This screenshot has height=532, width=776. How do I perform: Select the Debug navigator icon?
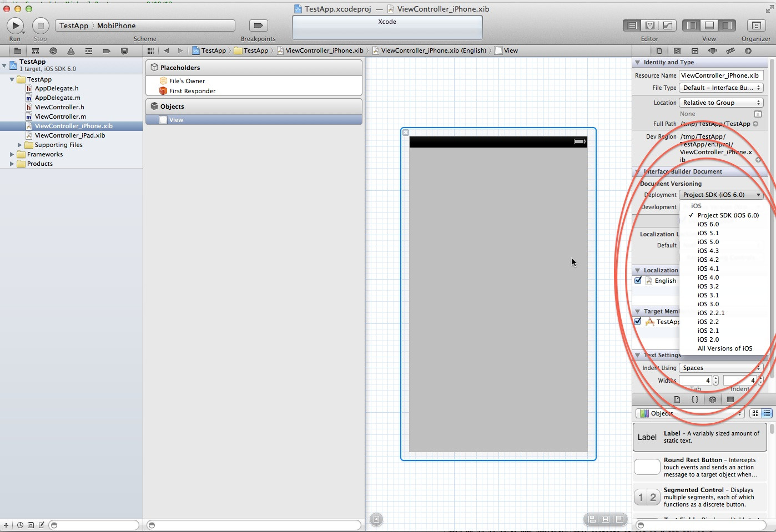[x=89, y=50]
